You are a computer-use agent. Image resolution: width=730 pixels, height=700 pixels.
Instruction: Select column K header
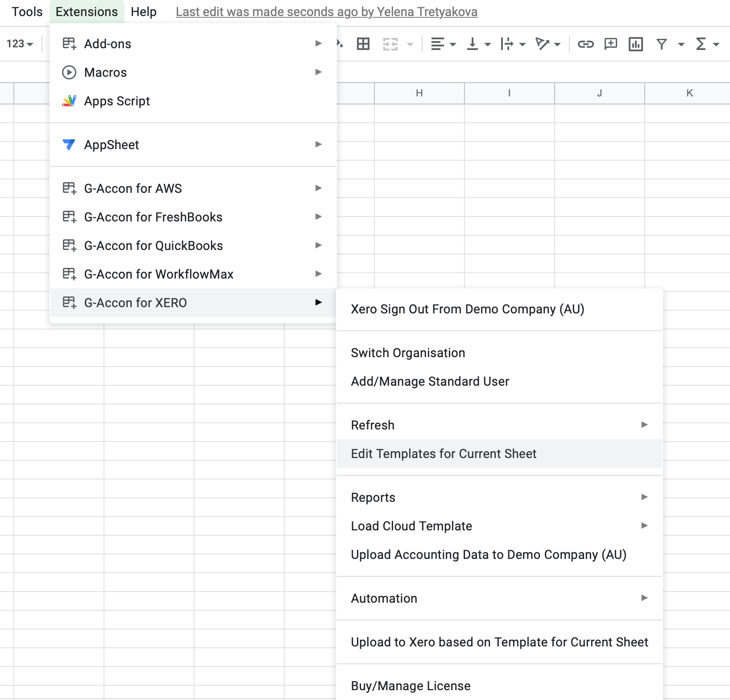click(688, 93)
